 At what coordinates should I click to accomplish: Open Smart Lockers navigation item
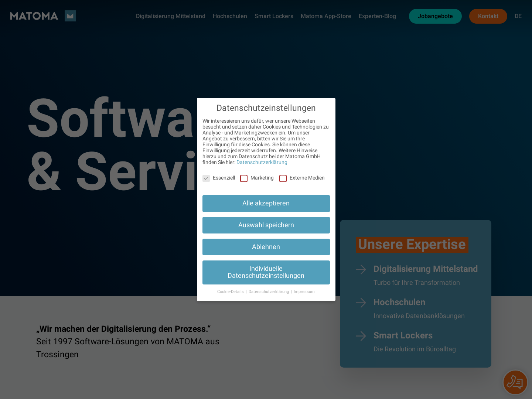[x=274, y=16]
